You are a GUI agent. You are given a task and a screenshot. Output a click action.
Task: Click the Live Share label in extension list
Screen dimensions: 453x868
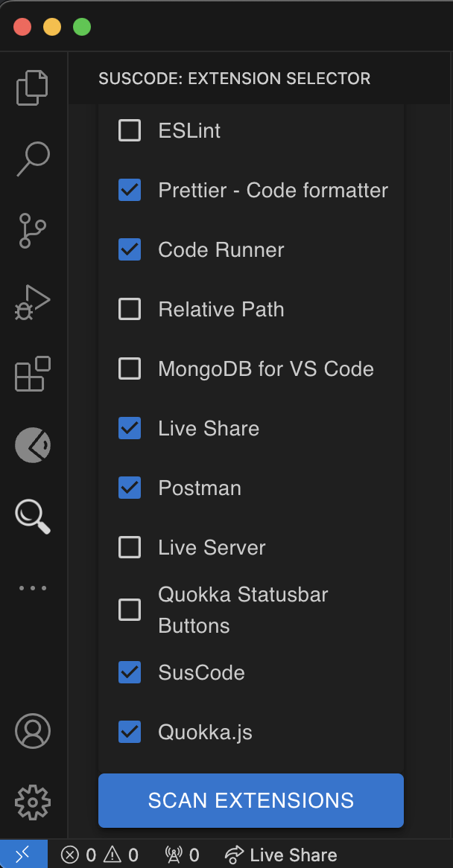pos(209,429)
